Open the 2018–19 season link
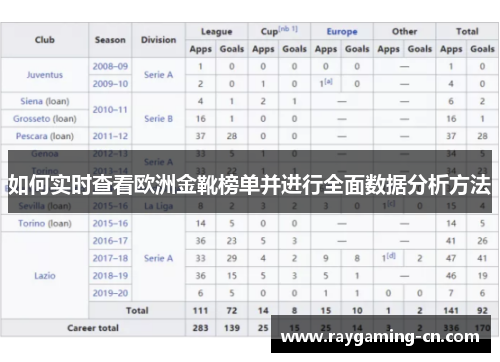 point(110,276)
